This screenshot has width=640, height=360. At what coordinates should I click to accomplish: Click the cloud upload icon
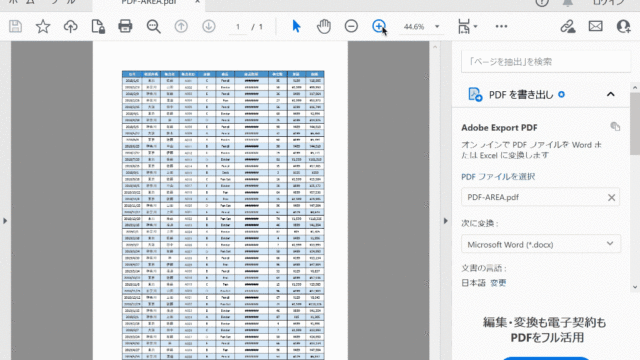pyautogui.click(x=71, y=27)
